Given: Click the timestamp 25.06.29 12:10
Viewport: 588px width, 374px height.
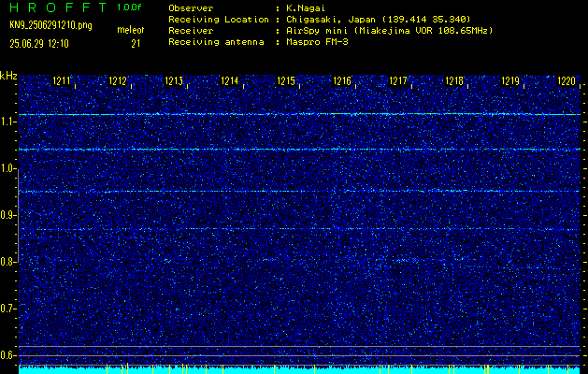Looking at the screenshot, I should point(39,44).
